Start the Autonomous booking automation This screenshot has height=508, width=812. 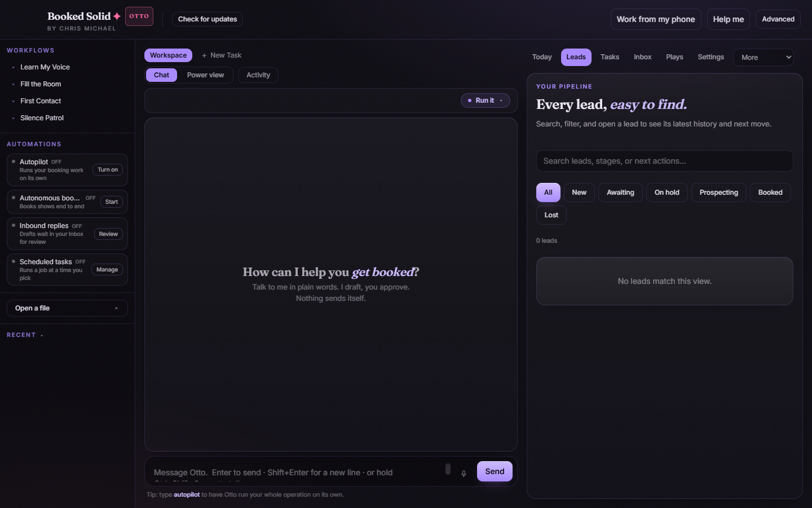coord(112,202)
